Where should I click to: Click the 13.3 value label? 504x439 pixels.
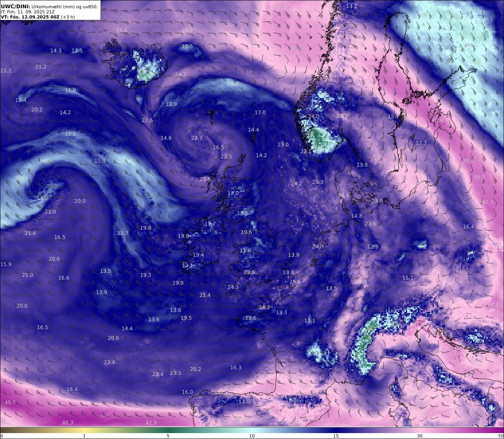tap(282, 313)
